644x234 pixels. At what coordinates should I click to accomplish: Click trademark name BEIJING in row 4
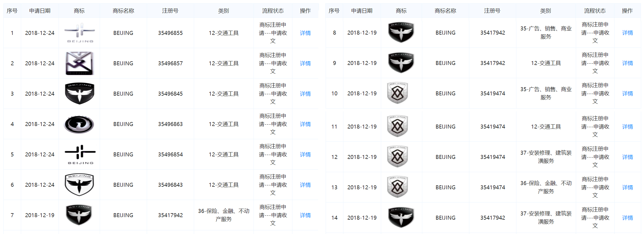123,124
